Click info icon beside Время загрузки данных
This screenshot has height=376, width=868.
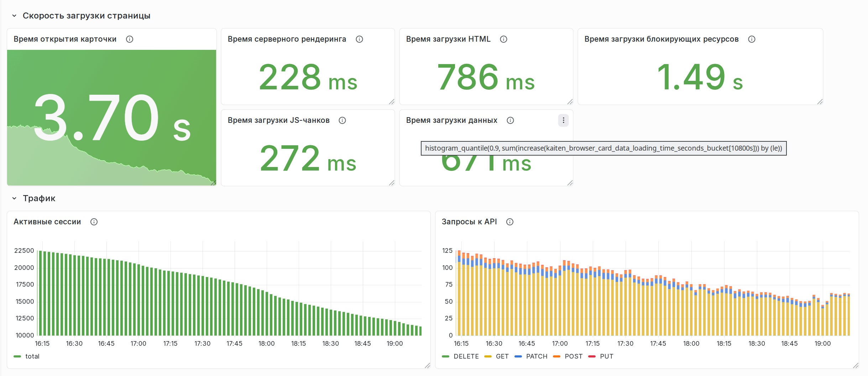tap(510, 120)
